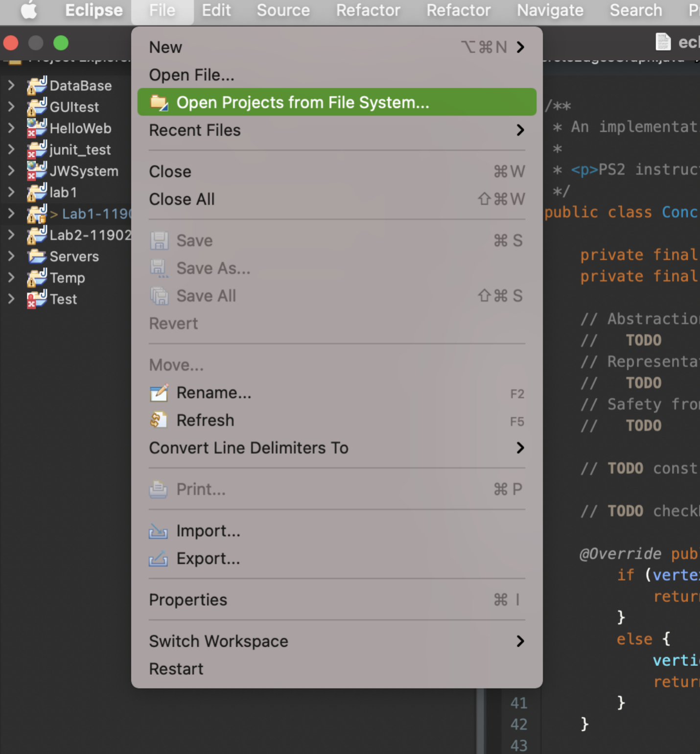Expand the lab1 project node
700x754 pixels.
click(11, 192)
